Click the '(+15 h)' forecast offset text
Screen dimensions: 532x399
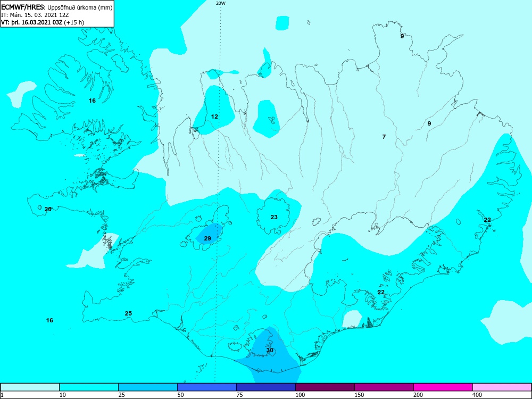[74, 22]
